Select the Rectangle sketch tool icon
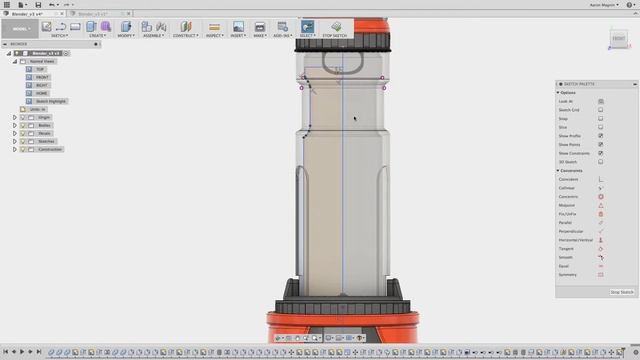The height and width of the screenshot is (360, 640). [x=75, y=27]
